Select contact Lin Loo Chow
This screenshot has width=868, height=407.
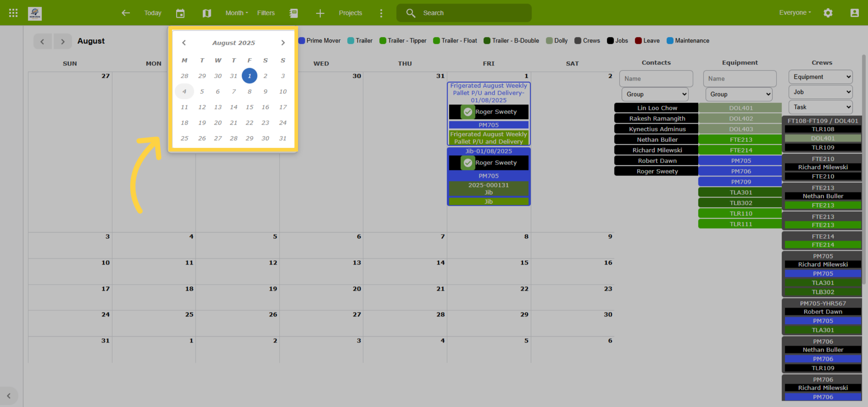[656, 108]
